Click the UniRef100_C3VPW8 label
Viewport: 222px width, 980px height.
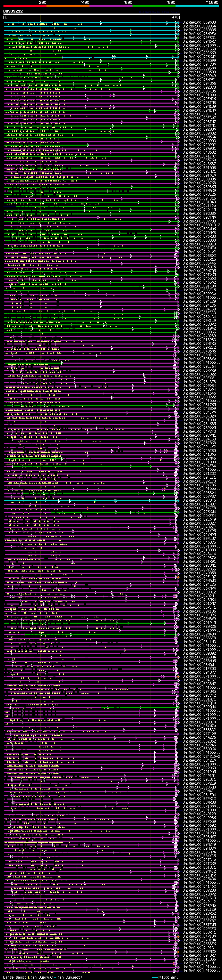tap(199, 221)
